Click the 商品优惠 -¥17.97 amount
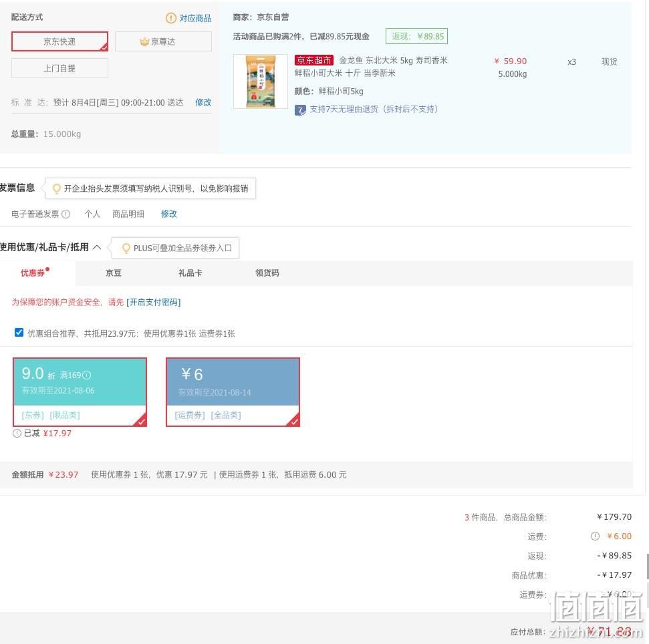The width and height of the screenshot is (649, 644). click(614, 575)
